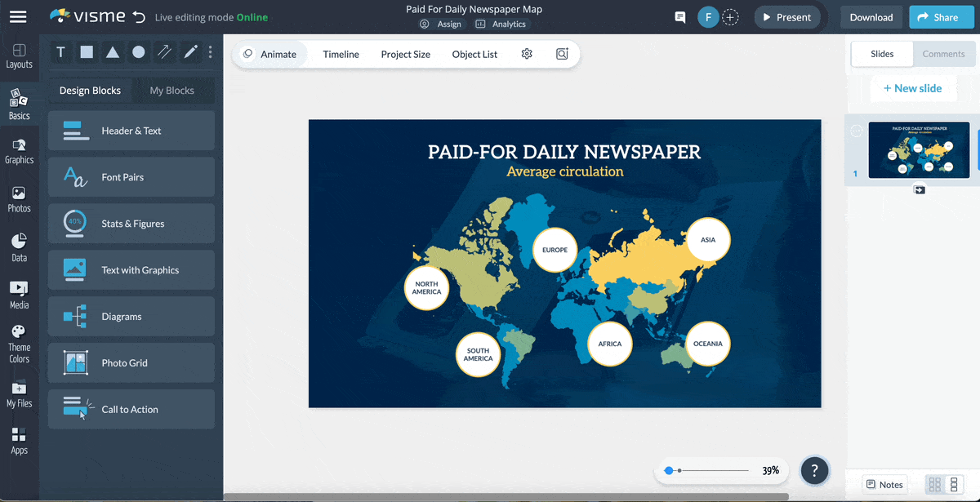The width and height of the screenshot is (980, 502).
Task: Open the canvas settings gear icon
Action: click(527, 54)
